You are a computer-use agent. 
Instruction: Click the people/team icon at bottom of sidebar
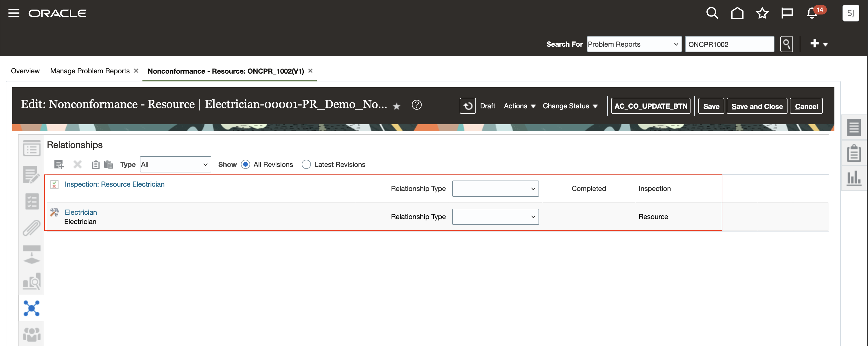[x=31, y=333]
